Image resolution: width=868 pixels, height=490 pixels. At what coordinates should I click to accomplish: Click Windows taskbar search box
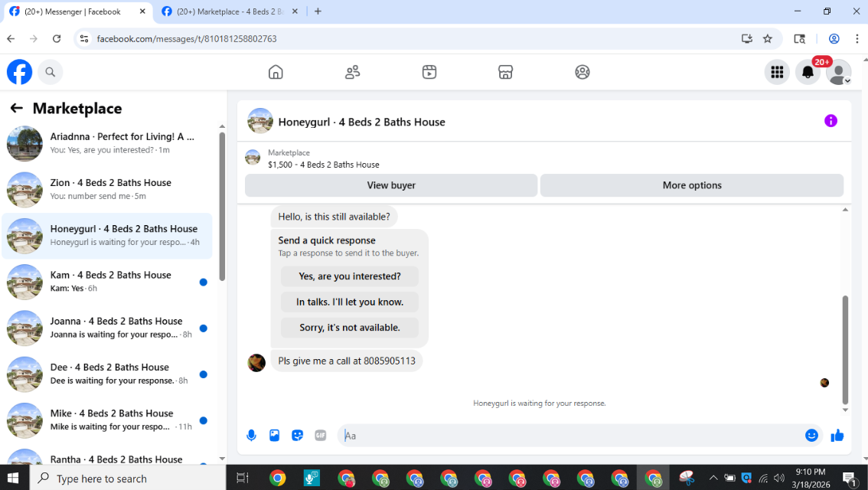point(127,478)
